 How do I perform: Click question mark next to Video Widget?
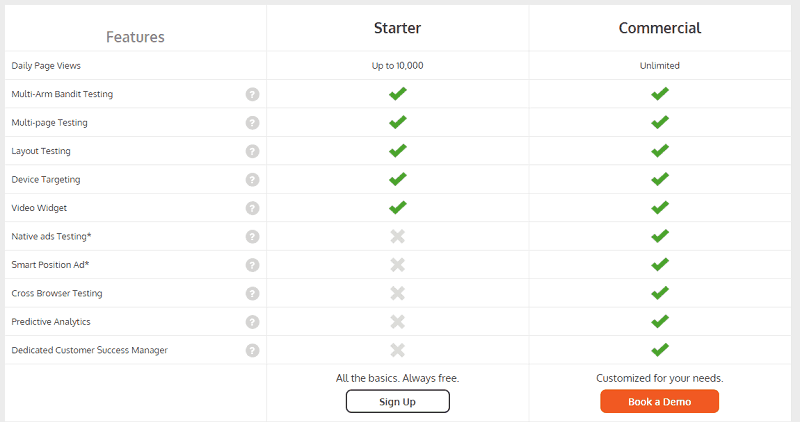tap(252, 208)
